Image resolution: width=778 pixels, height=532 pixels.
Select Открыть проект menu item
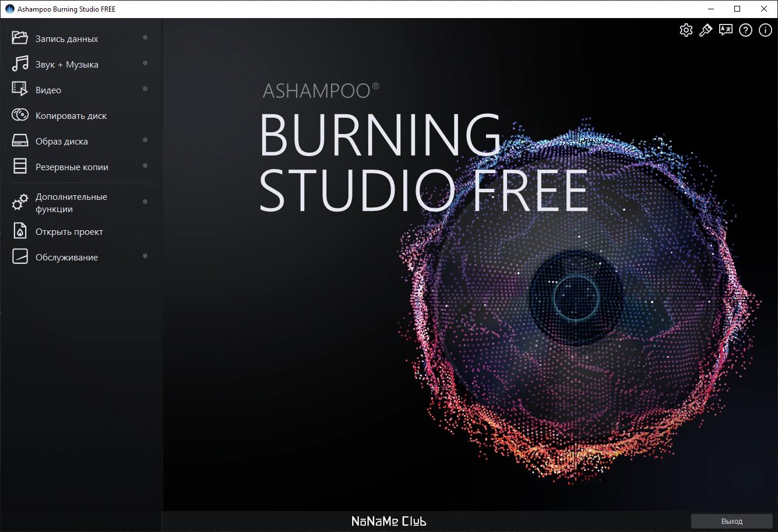(69, 232)
